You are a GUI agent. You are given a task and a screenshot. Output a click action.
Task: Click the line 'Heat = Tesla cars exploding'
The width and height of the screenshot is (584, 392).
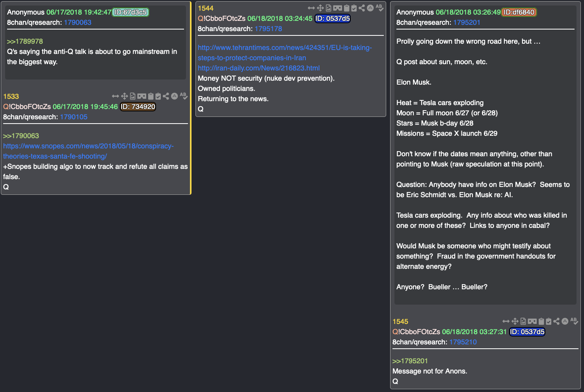(x=440, y=103)
